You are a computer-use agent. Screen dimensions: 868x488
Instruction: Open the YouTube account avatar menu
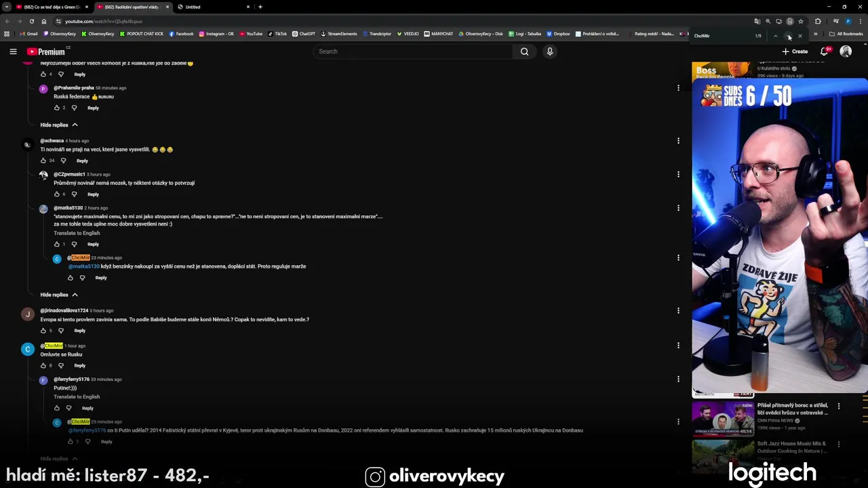[x=846, y=52]
